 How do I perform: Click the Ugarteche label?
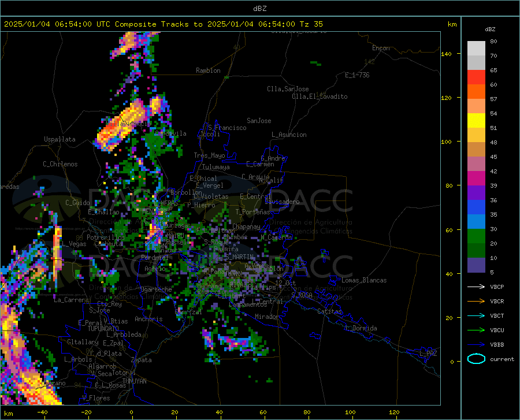(156, 289)
